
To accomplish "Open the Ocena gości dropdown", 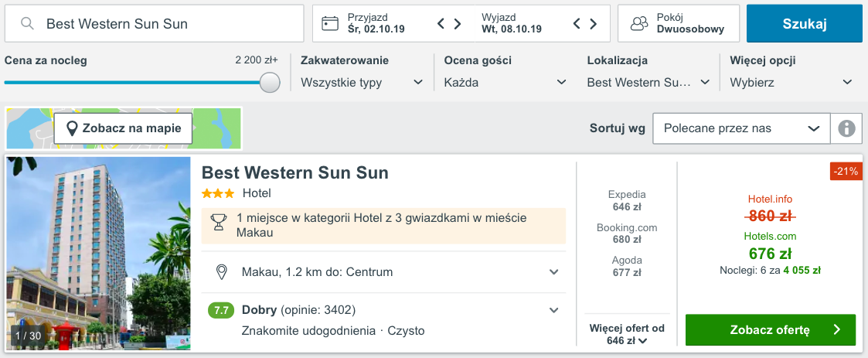I will (x=505, y=82).
